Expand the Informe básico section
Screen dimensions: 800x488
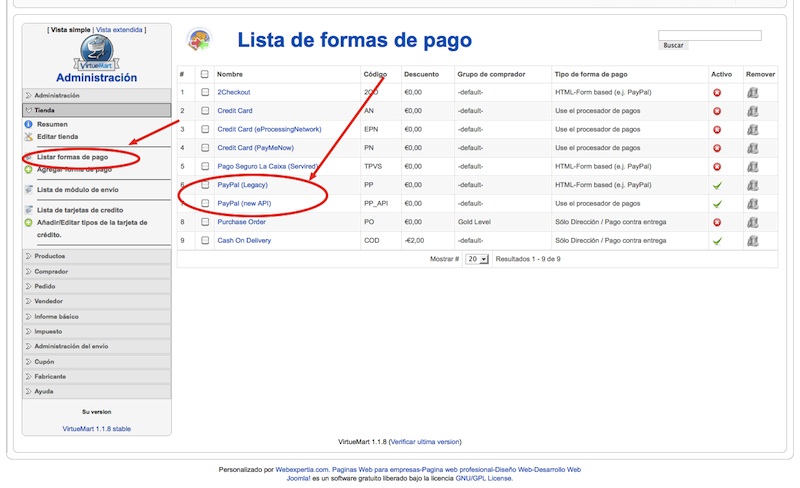tap(96, 316)
